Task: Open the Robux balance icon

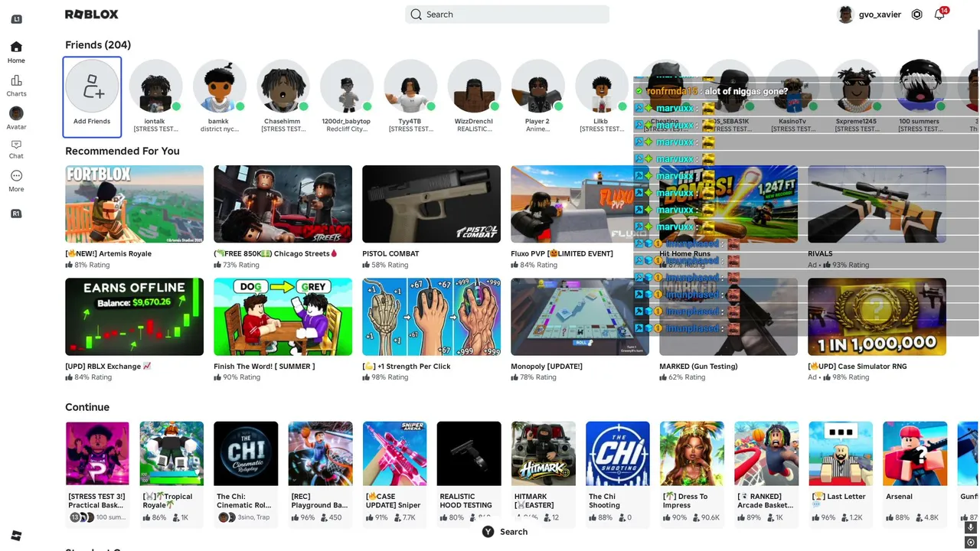Action: [x=916, y=15]
